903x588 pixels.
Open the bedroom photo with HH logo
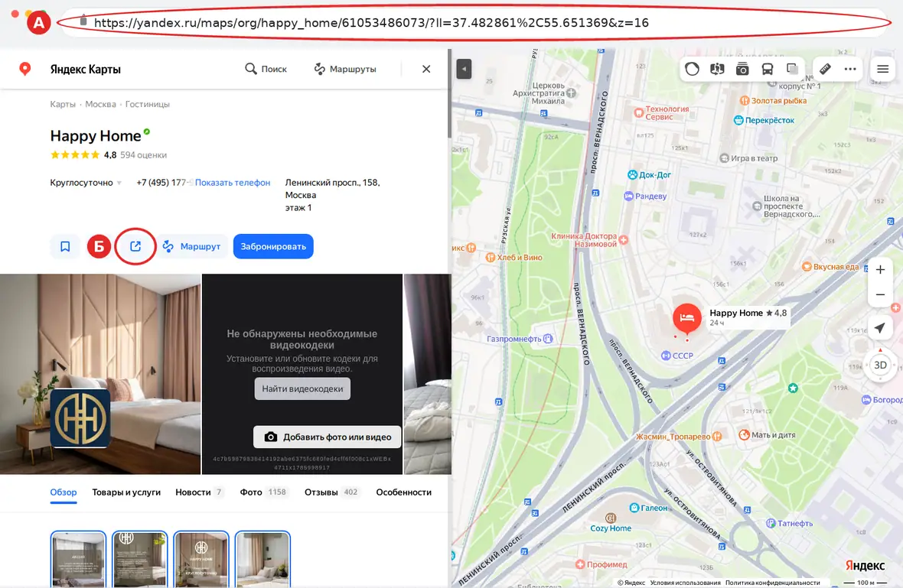click(x=100, y=374)
